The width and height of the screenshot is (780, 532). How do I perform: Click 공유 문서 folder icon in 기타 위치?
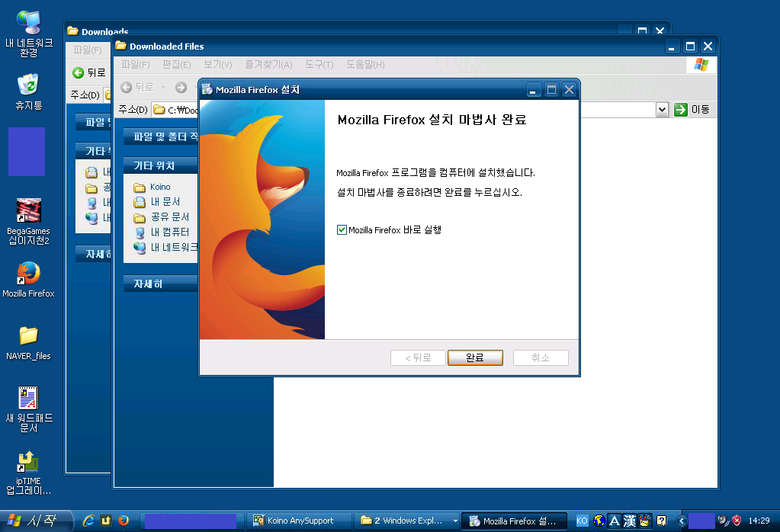(140, 218)
